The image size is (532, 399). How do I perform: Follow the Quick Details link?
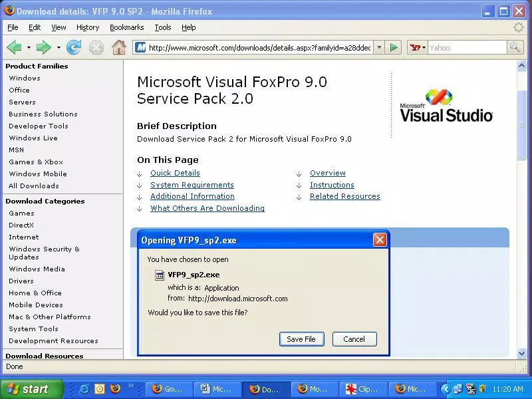175,173
